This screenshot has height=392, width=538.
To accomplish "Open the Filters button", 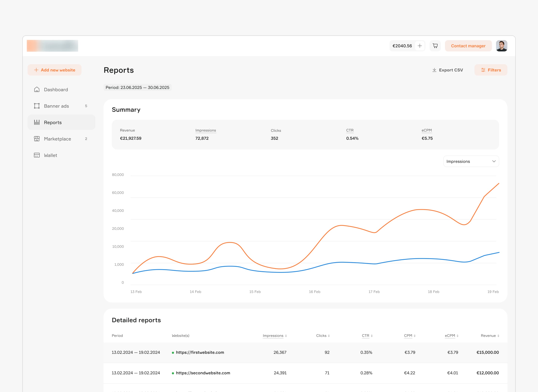I will (x=491, y=70).
